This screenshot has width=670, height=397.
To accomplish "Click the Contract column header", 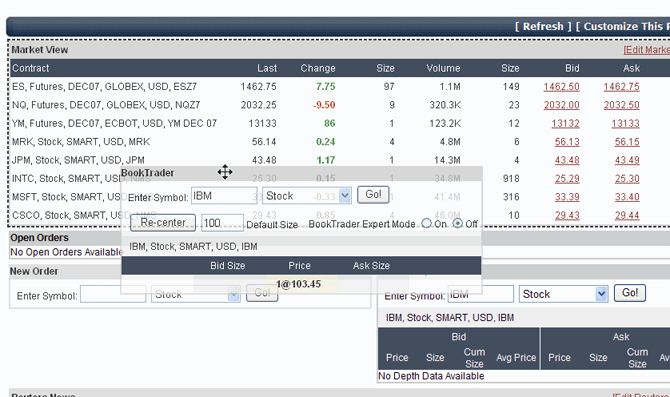I will 30,68.
